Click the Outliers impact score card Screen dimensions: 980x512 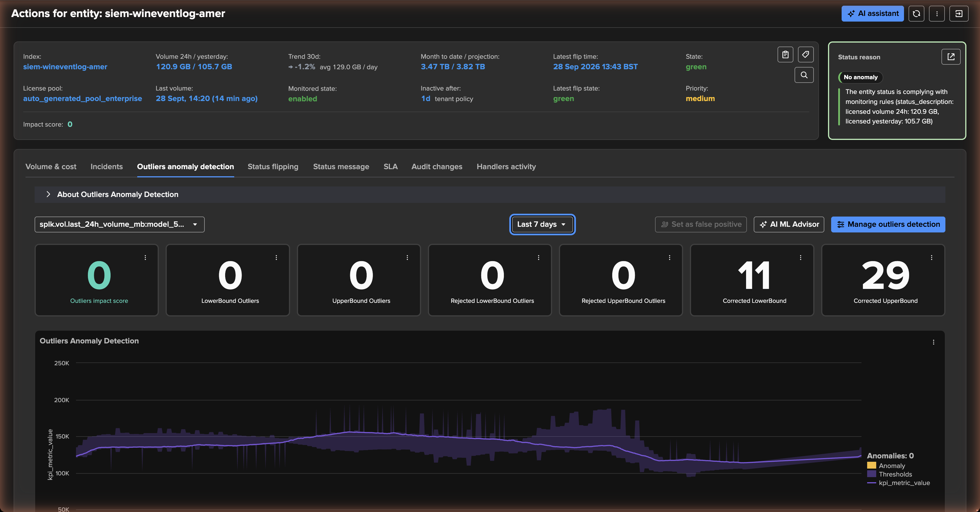[x=97, y=280]
